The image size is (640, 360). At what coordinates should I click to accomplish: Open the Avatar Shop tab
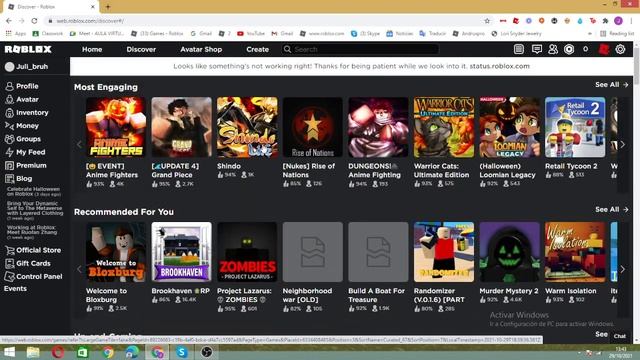coord(201,49)
